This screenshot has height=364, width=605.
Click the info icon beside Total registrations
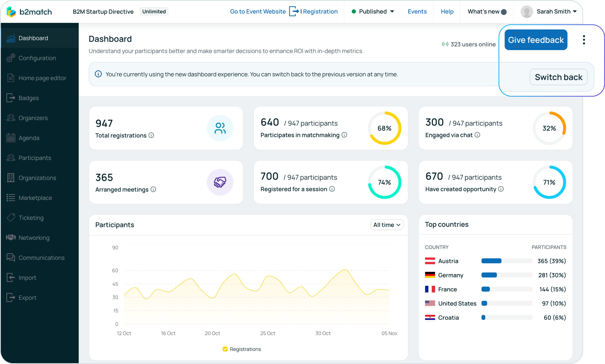(151, 135)
